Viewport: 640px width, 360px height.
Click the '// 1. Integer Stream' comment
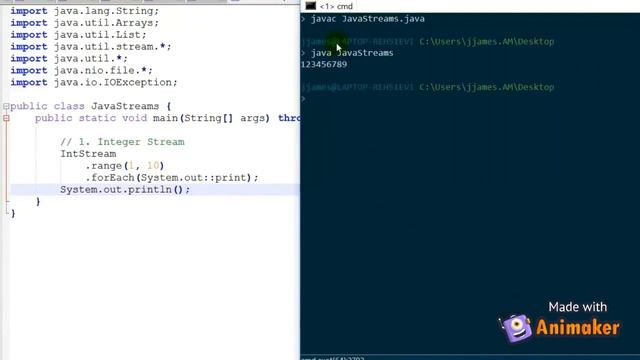(x=122, y=142)
